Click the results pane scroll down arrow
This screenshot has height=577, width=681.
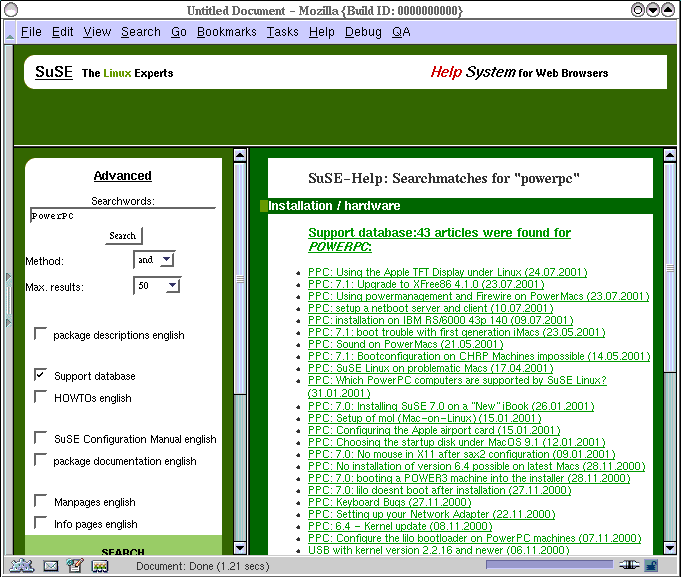pyautogui.click(x=670, y=548)
